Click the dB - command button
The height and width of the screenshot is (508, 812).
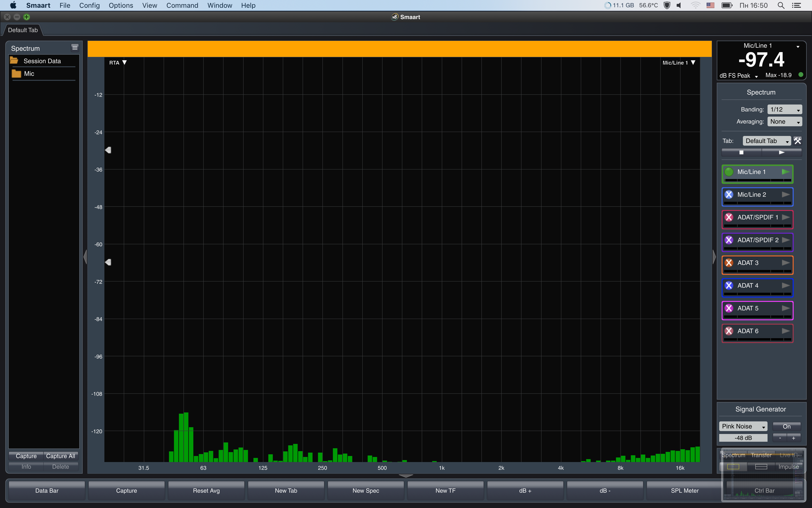[x=605, y=491]
